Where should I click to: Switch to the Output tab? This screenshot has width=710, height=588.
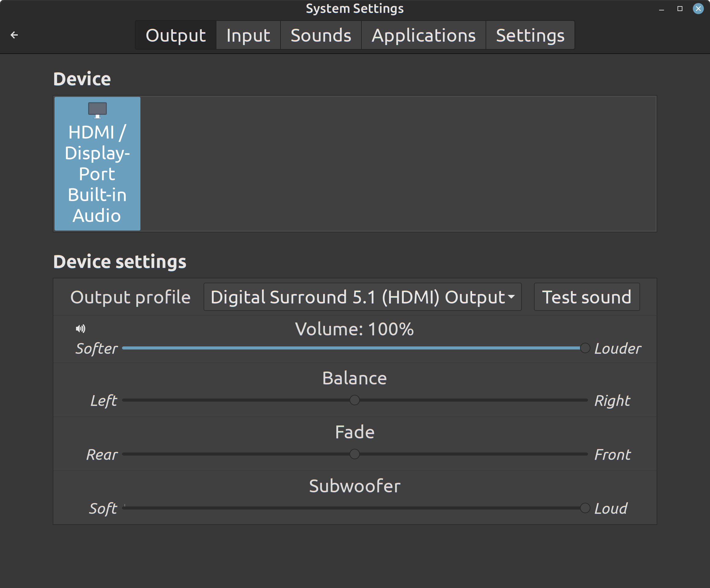[176, 35]
